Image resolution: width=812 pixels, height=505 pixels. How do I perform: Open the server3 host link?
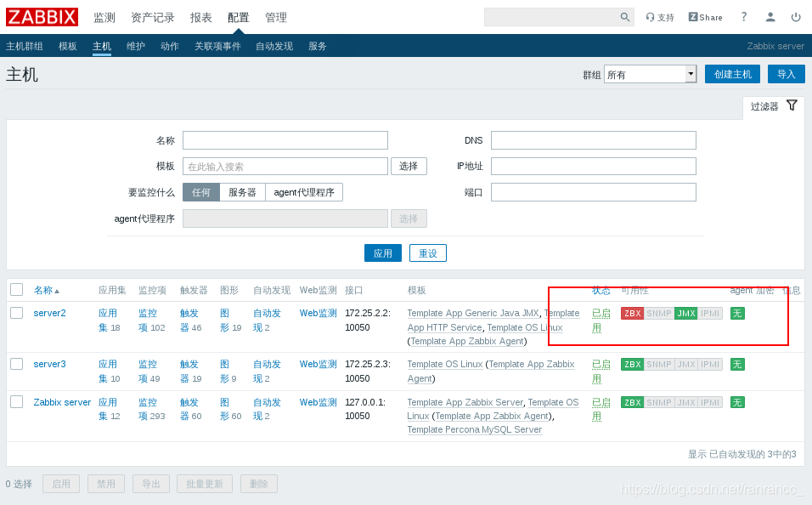click(x=50, y=364)
